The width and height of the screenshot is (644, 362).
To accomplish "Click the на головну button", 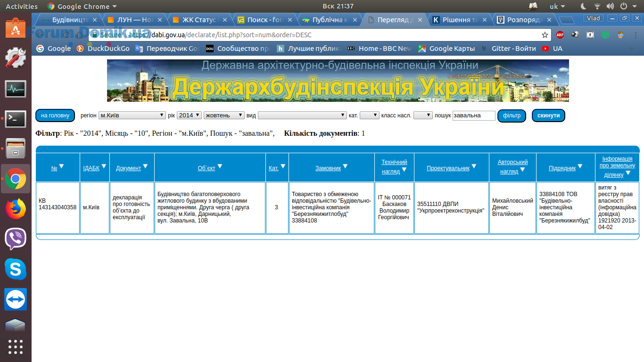I will tap(55, 115).
